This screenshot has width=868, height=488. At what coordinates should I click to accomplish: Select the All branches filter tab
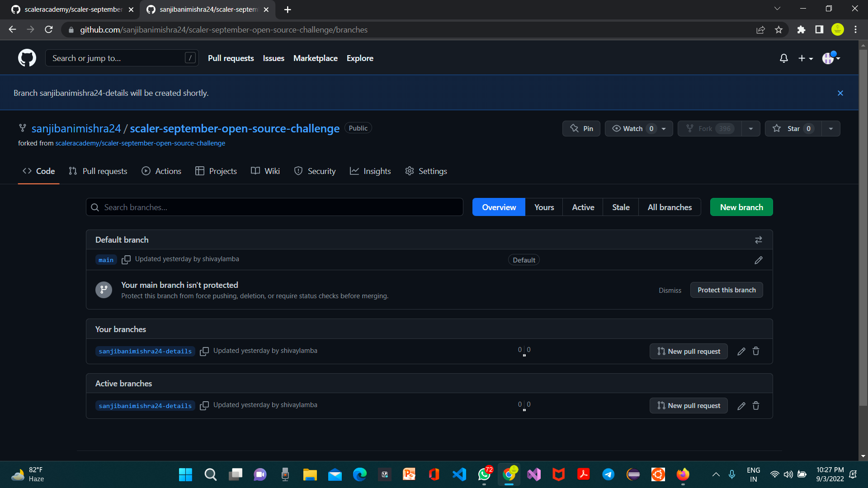pyautogui.click(x=670, y=207)
